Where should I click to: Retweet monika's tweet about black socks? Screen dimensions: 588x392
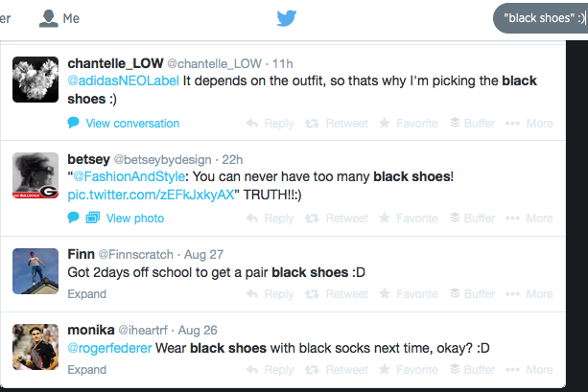click(x=336, y=369)
